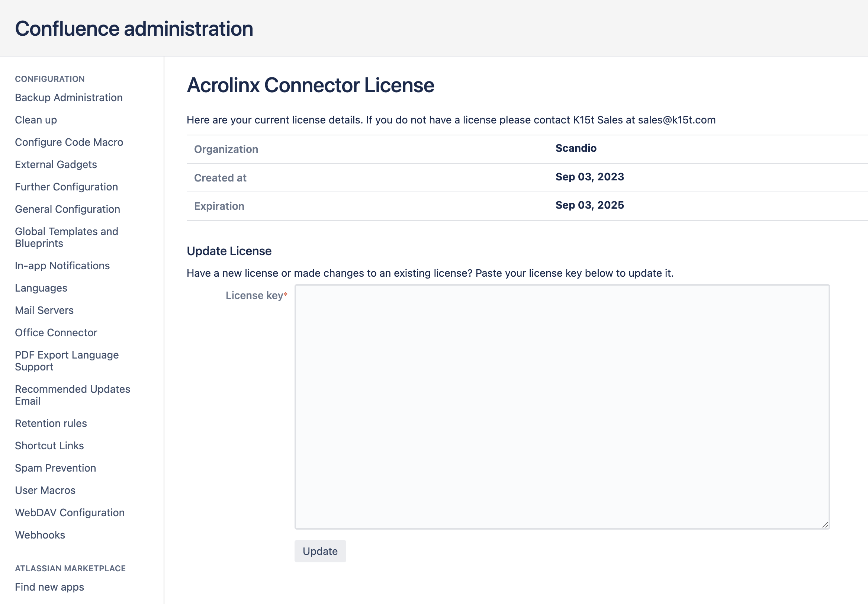868x604 pixels.
Task: Click the Organization row label
Action: (226, 149)
